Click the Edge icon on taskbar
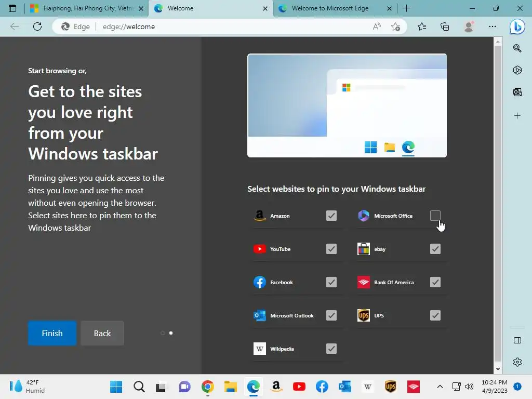Screen dimensions: 532x399 (254, 387)
